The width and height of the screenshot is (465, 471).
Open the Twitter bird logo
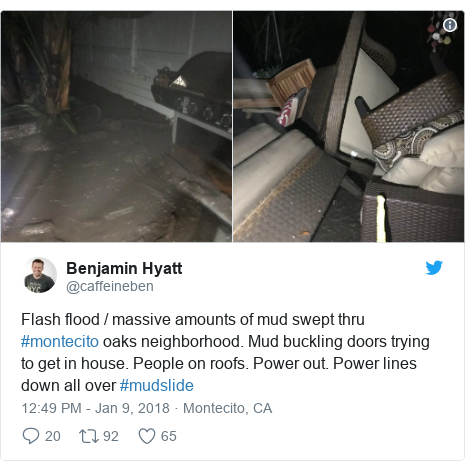(x=434, y=268)
